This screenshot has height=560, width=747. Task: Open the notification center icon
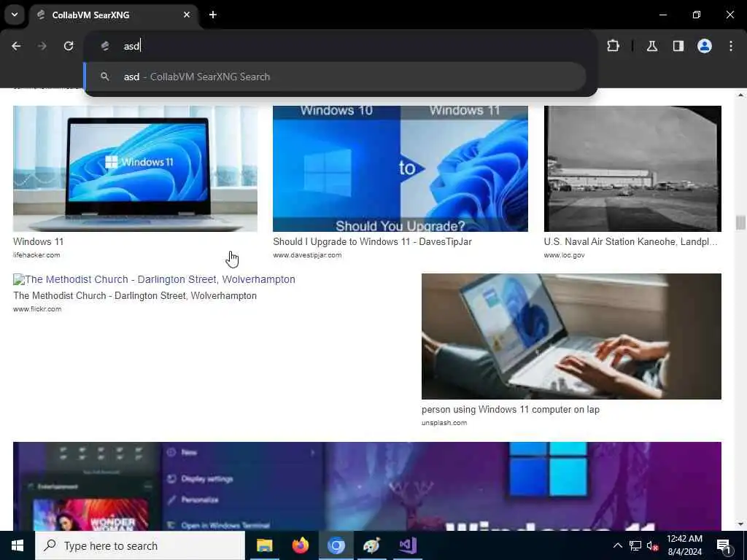tap(724, 546)
